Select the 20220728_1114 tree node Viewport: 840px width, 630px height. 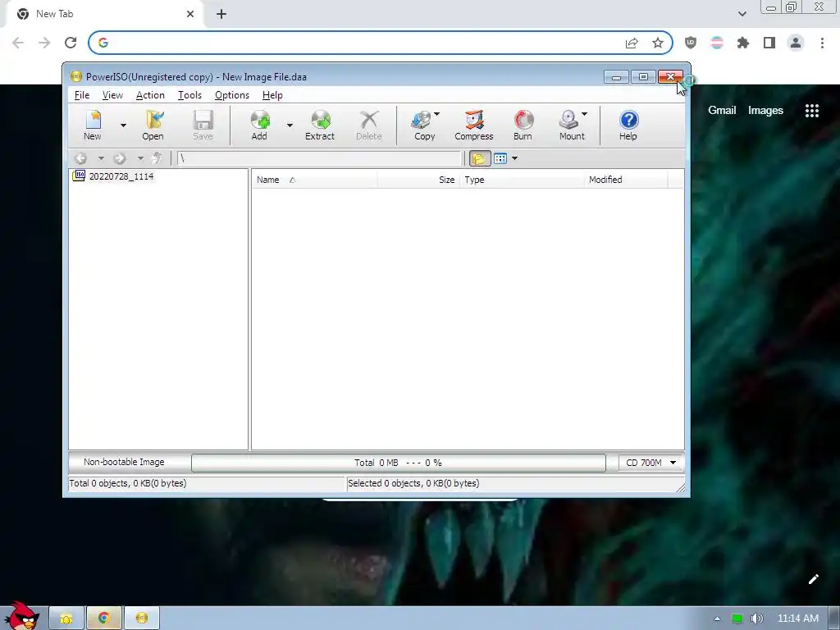point(121,176)
